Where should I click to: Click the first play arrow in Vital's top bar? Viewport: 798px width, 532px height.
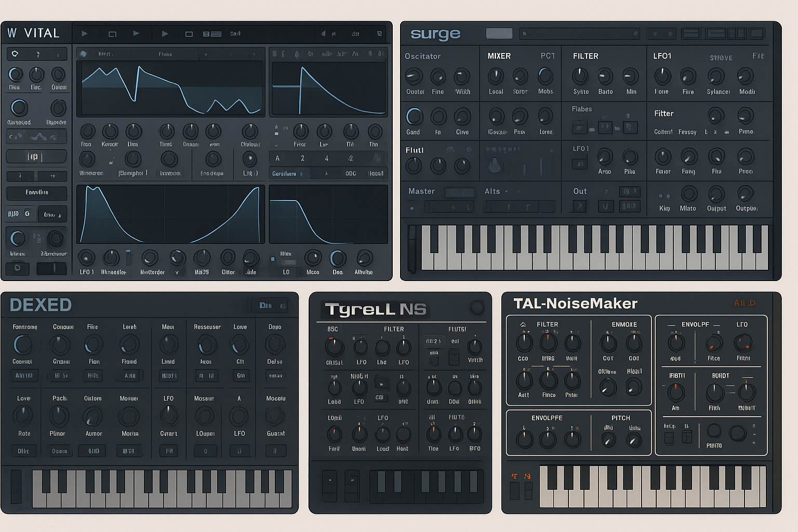[84, 34]
